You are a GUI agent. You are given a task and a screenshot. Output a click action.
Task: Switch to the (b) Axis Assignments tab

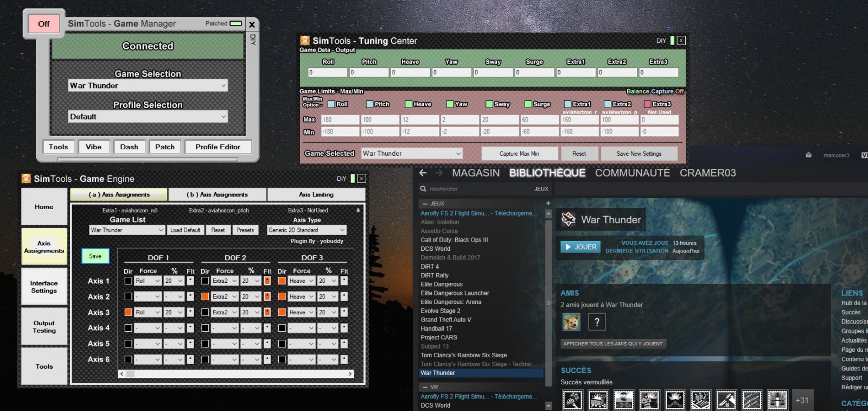(x=217, y=194)
